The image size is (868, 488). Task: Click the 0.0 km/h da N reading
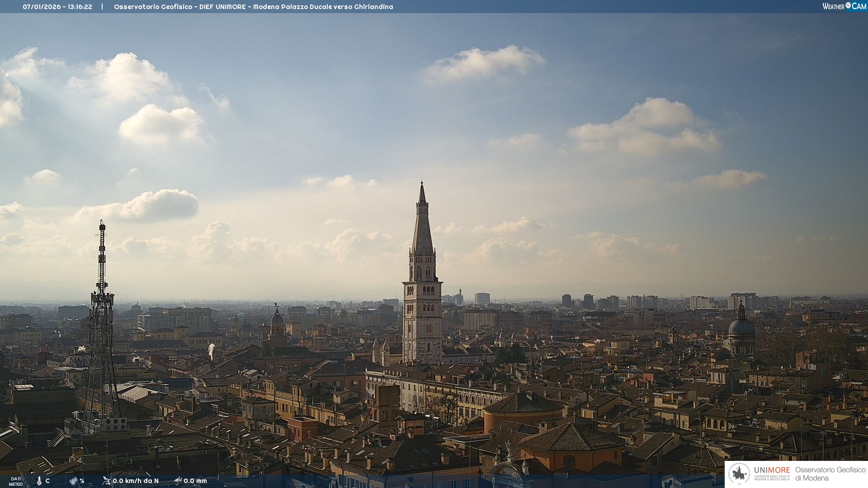(x=136, y=481)
